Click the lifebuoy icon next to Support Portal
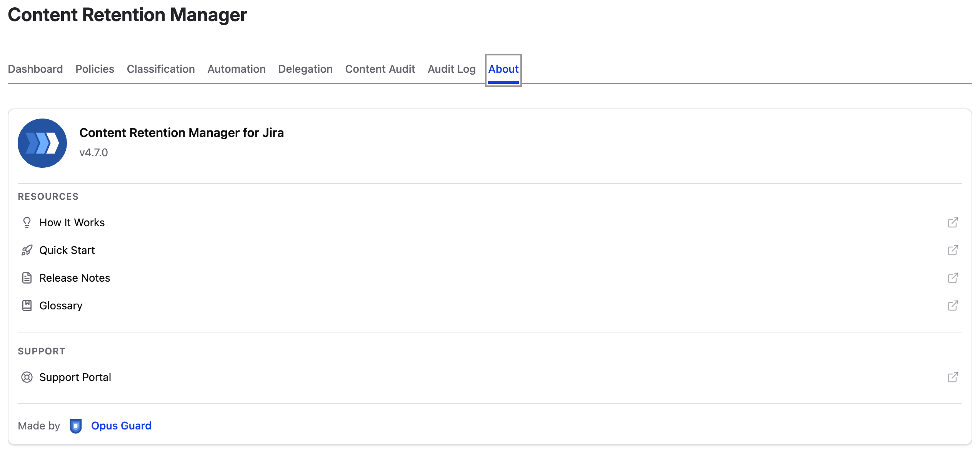Screen dimensions: 980x461 click(27, 377)
